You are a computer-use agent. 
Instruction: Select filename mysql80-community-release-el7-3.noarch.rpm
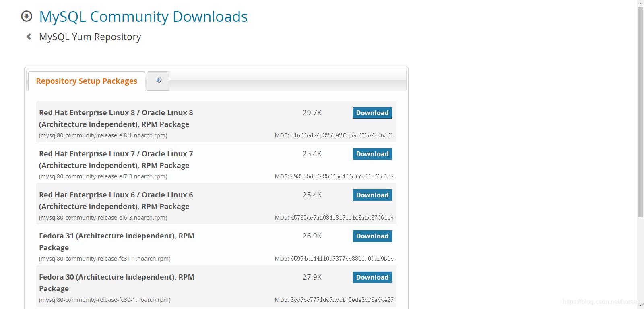point(103,176)
